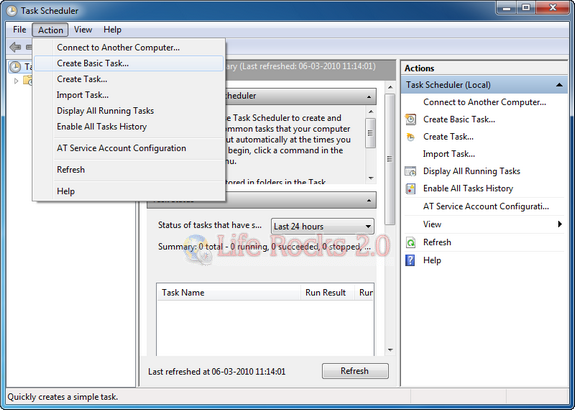Click the View label in the Actions pane
575x410 pixels.
[x=432, y=224]
